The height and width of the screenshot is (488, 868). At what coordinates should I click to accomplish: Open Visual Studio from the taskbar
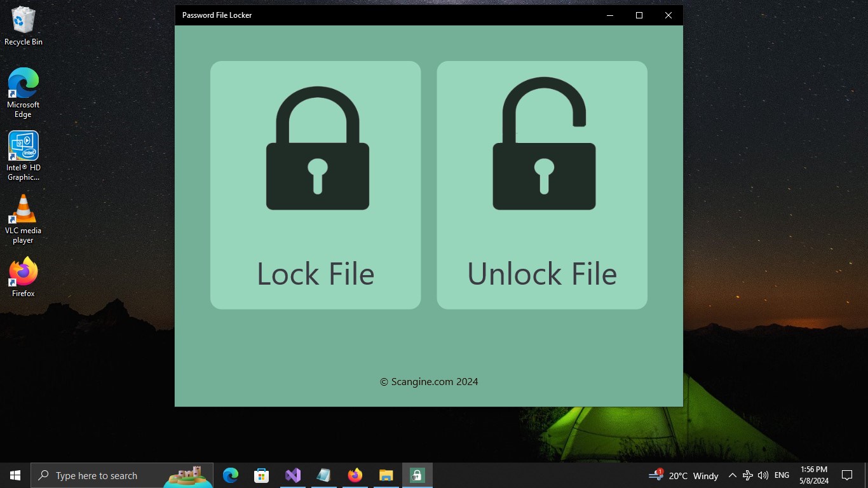(x=292, y=475)
